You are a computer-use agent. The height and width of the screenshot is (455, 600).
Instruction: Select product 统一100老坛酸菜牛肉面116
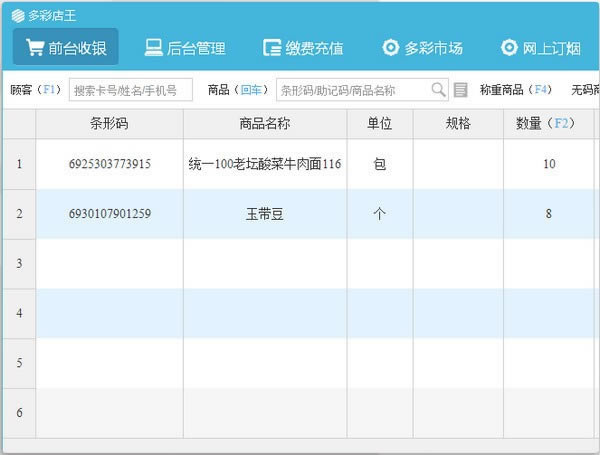pos(265,164)
